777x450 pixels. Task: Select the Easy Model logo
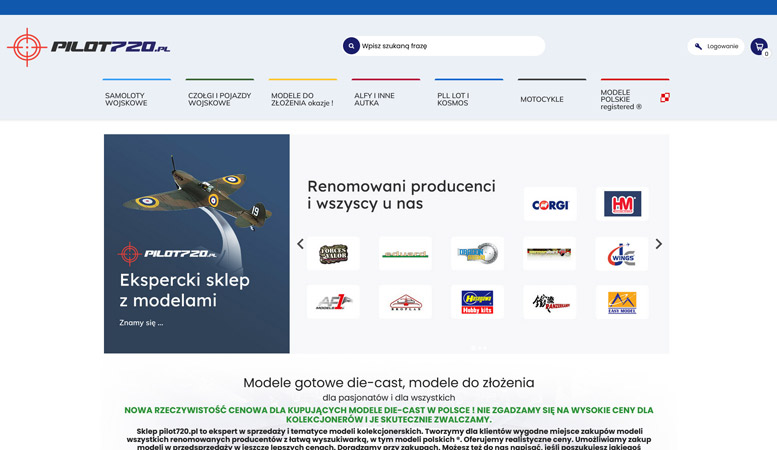622,302
